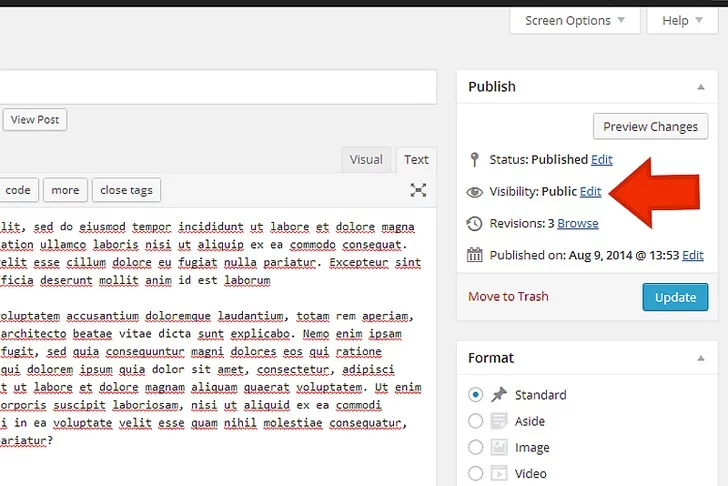
Task: Click the visibility eye icon
Action: pyautogui.click(x=475, y=192)
